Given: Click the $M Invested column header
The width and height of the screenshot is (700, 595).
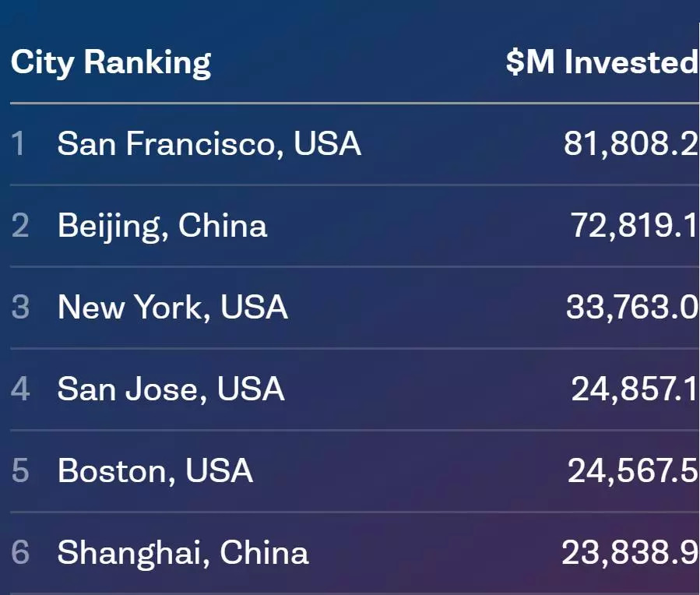Looking at the screenshot, I should (x=602, y=62).
